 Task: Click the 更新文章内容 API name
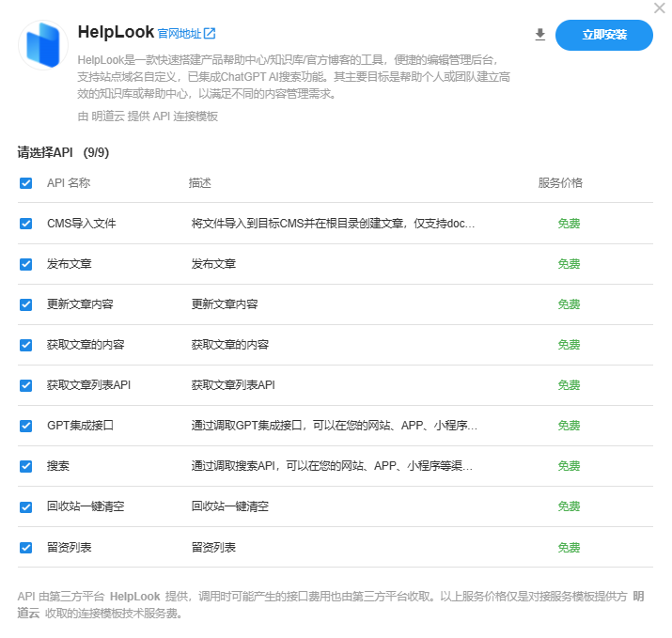pos(80,304)
